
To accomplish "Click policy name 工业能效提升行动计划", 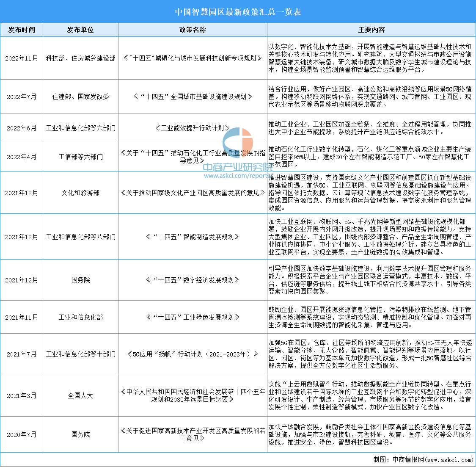I will [193, 128].
